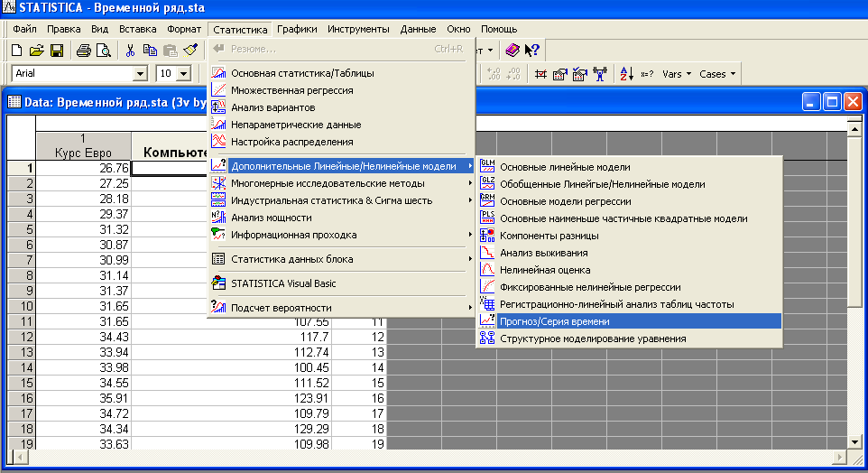Open the Файл menu

click(x=24, y=29)
